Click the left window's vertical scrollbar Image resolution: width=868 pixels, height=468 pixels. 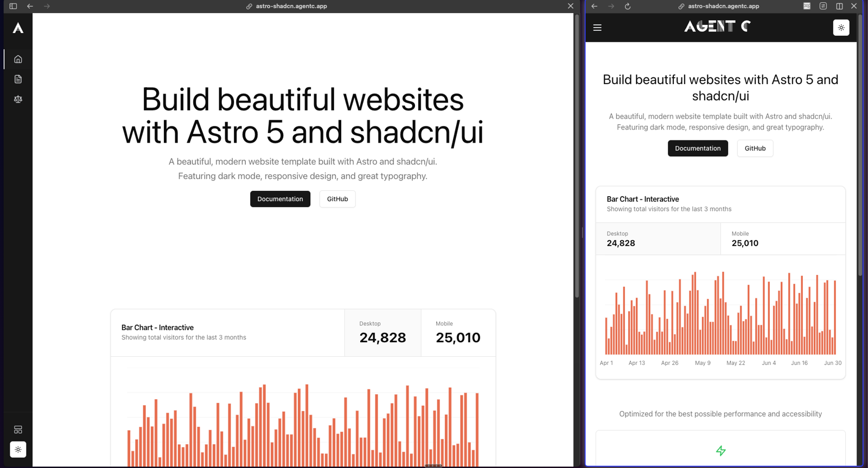coord(577,156)
